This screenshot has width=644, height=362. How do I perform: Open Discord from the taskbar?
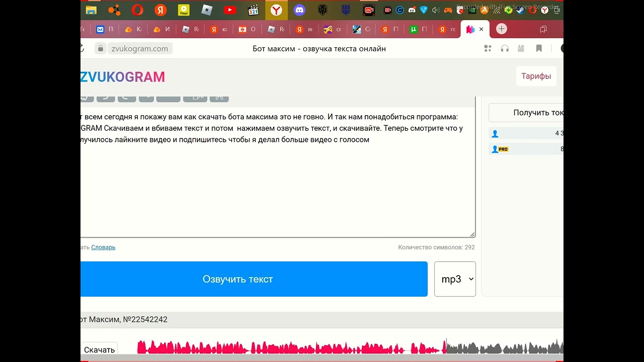click(299, 10)
